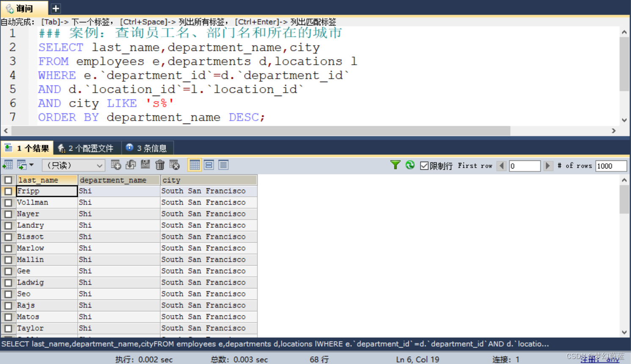Click the # of rows input field

[x=611, y=165]
